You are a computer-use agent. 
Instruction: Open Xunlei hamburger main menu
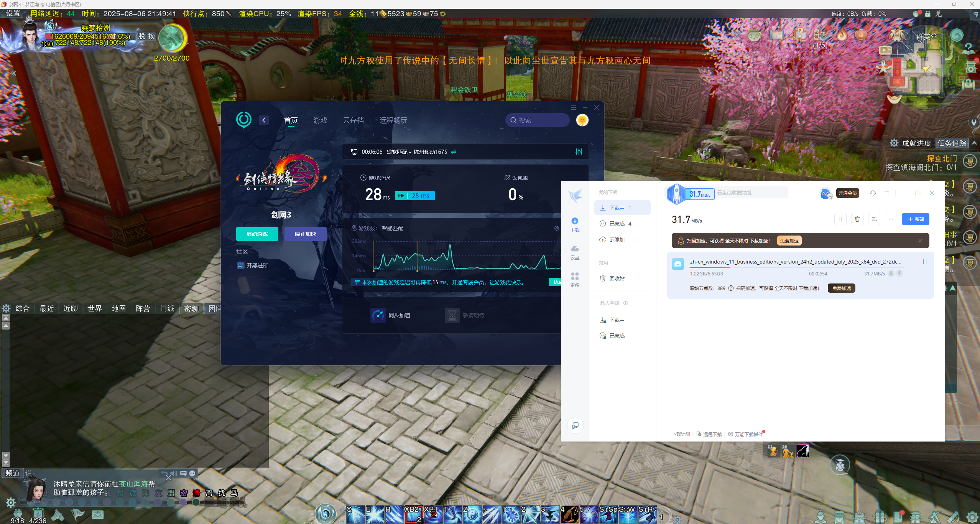[887, 193]
